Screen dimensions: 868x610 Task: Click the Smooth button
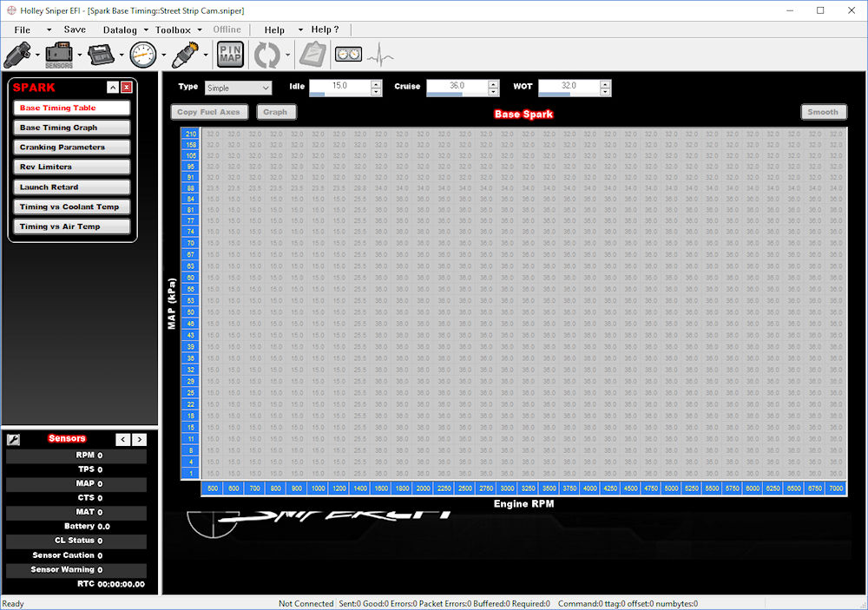point(823,113)
